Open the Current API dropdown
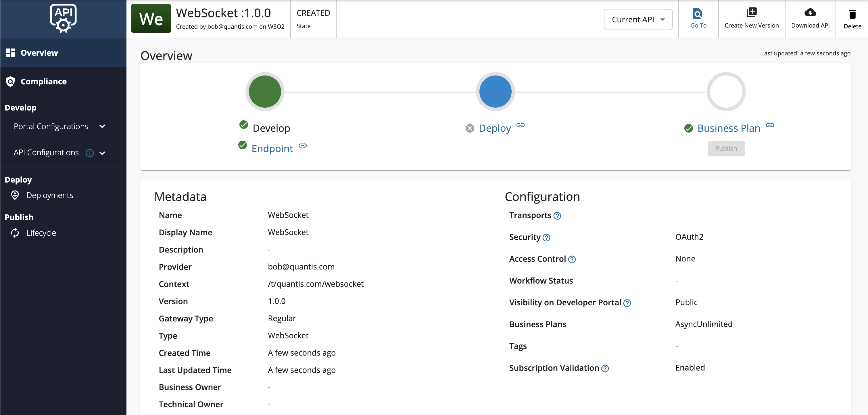This screenshot has width=868, height=415. point(637,20)
